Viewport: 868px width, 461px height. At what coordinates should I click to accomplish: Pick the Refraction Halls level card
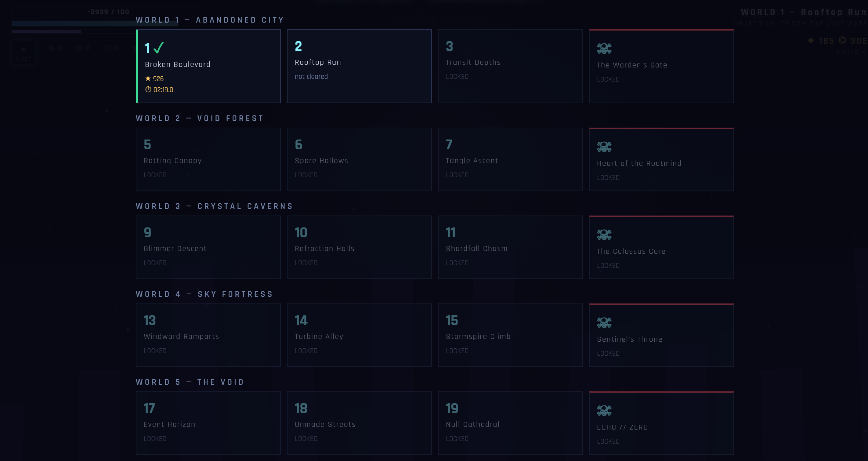359,247
